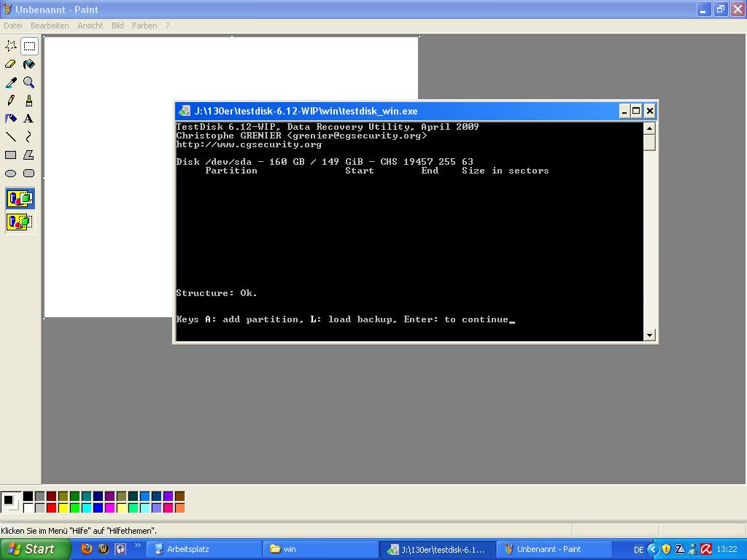Select the Text tool (letter A)
The width and height of the screenshot is (747, 560).
pos(29,119)
